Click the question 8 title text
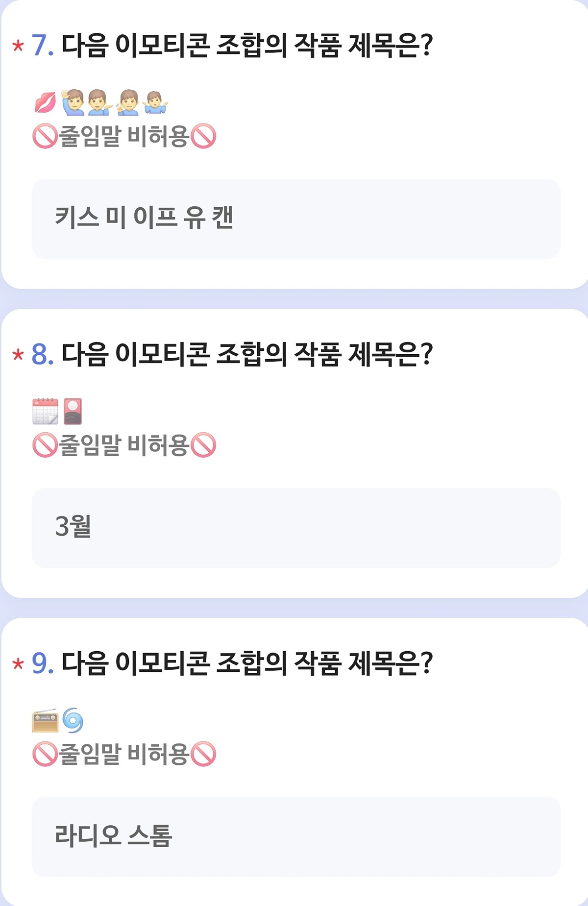Screen dimensions: 588x906 click(x=247, y=354)
